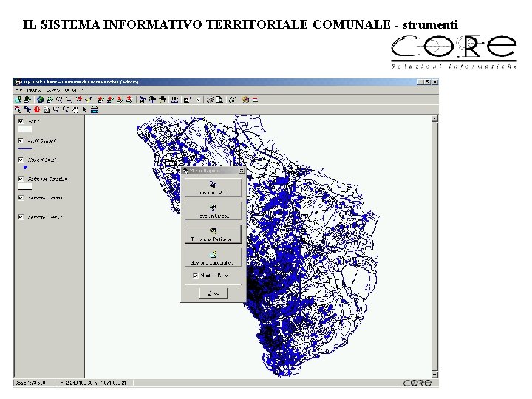Open the File menu
The image size is (532, 399).
[x=18, y=90]
